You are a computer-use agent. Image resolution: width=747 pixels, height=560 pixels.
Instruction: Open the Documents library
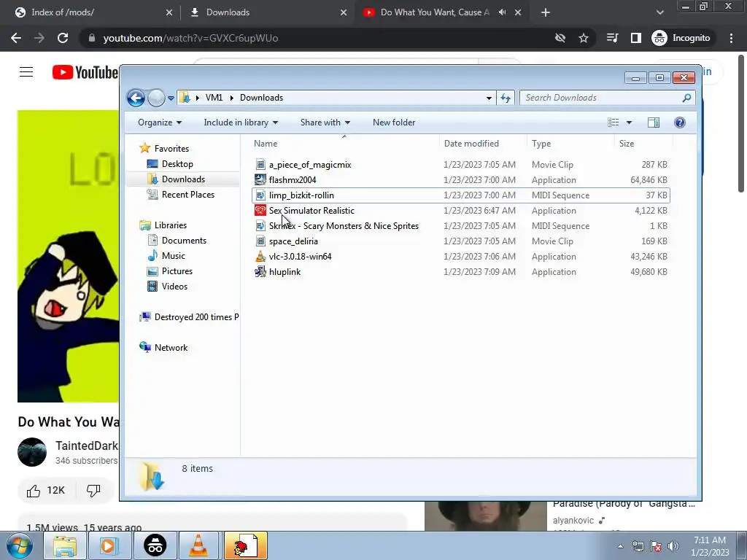pos(184,241)
